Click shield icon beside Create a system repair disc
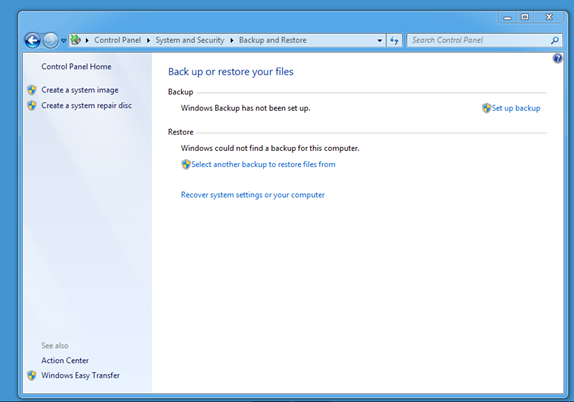Image resolution: width=574 pixels, height=402 pixels. (32, 105)
